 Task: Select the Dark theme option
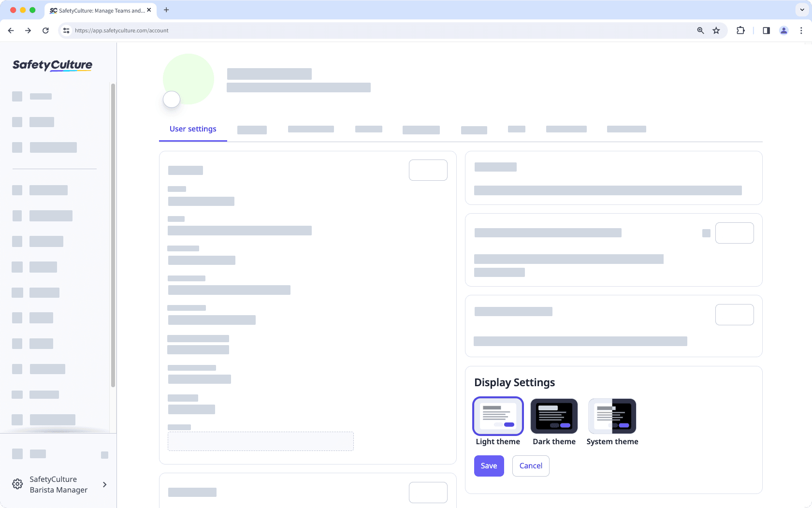click(x=554, y=416)
